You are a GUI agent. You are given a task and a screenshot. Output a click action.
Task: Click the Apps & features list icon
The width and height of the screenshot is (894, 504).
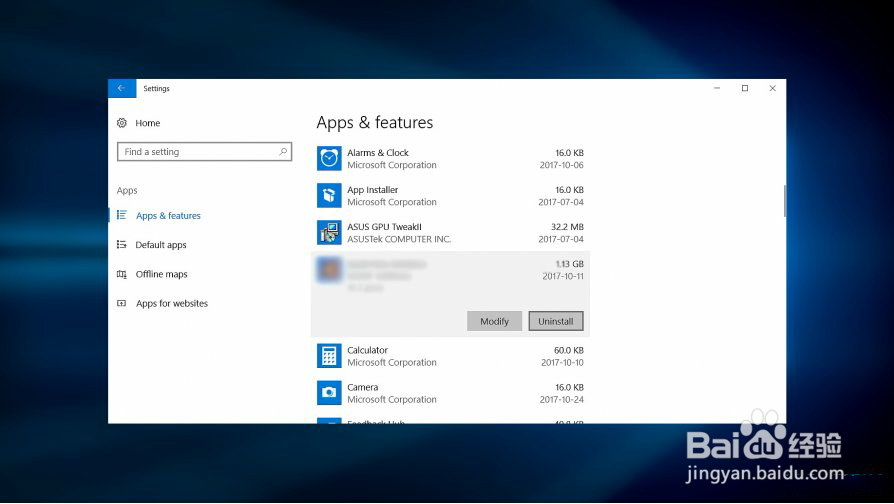[x=121, y=215]
